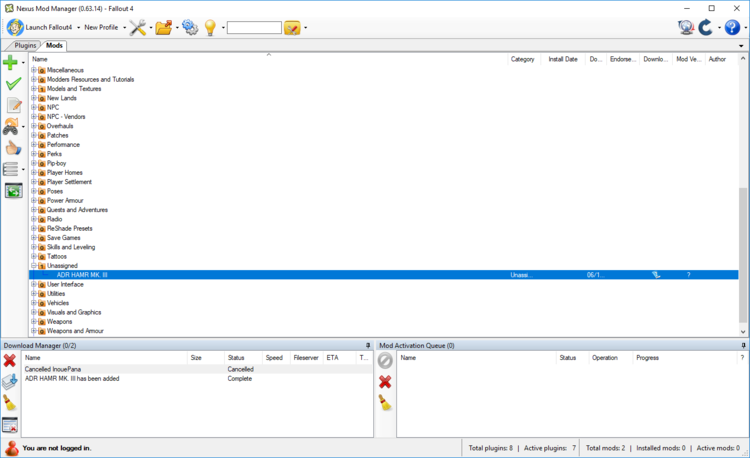Open the Launch Fallout4 dropdown arrow
750x458 pixels.
tap(78, 28)
